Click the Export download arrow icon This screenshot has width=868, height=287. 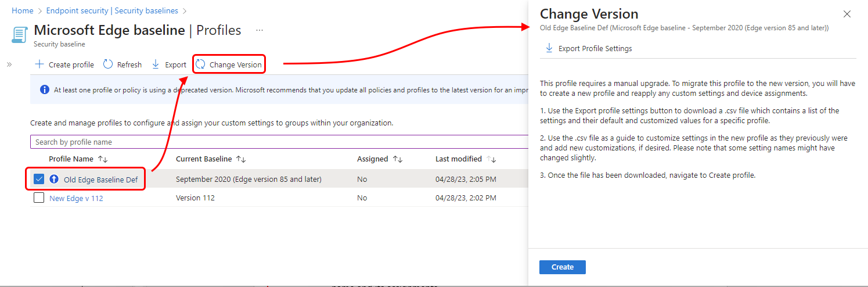click(x=156, y=64)
